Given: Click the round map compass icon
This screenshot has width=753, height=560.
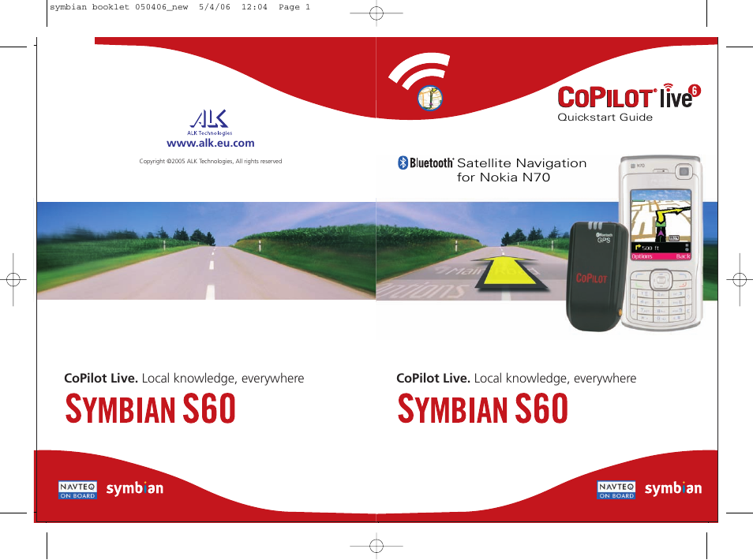Looking at the screenshot, I should pyautogui.click(x=430, y=99).
